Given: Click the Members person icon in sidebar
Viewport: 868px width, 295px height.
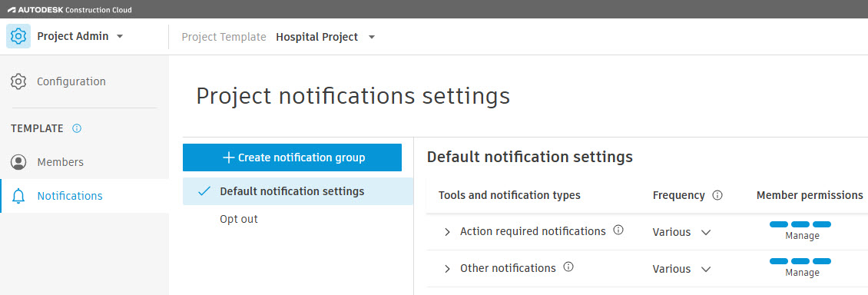Looking at the screenshot, I should click(x=18, y=162).
